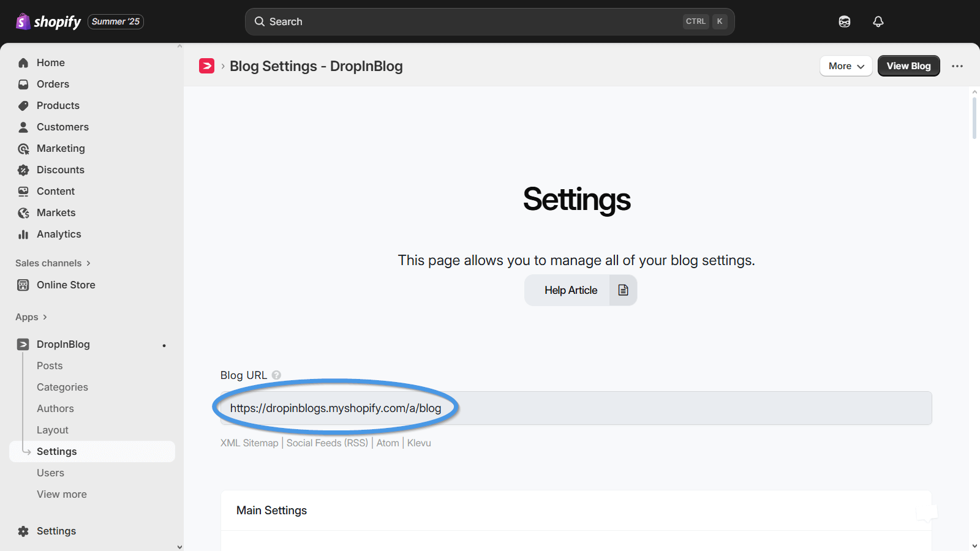The height and width of the screenshot is (551, 980).
Task: Click the Blog URL help question mark
Action: coord(276,375)
